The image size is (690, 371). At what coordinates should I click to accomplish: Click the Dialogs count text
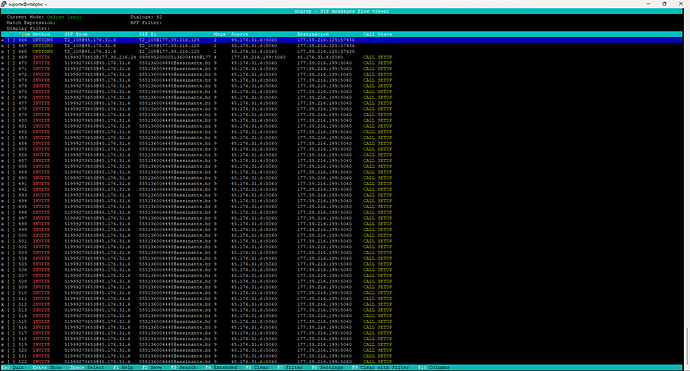146,17
